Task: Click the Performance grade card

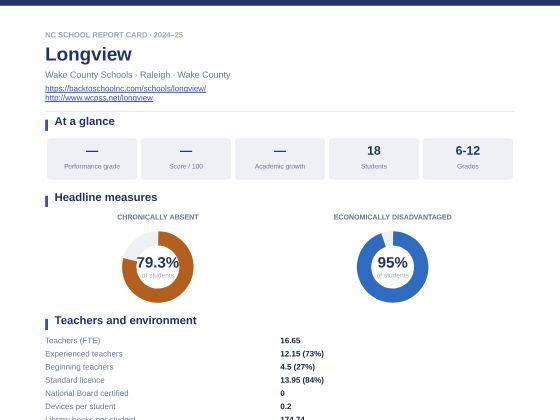Action: pyautogui.click(x=92, y=159)
